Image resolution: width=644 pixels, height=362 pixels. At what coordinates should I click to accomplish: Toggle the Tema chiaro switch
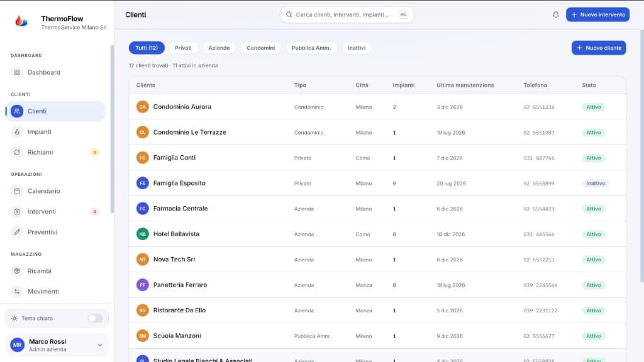click(x=95, y=319)
